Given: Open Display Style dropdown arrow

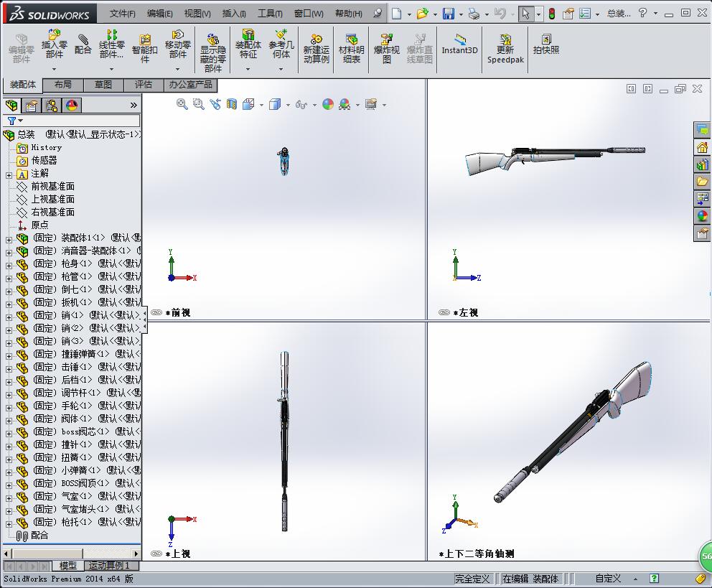Looking at the screenshot, I should [288, 105].
